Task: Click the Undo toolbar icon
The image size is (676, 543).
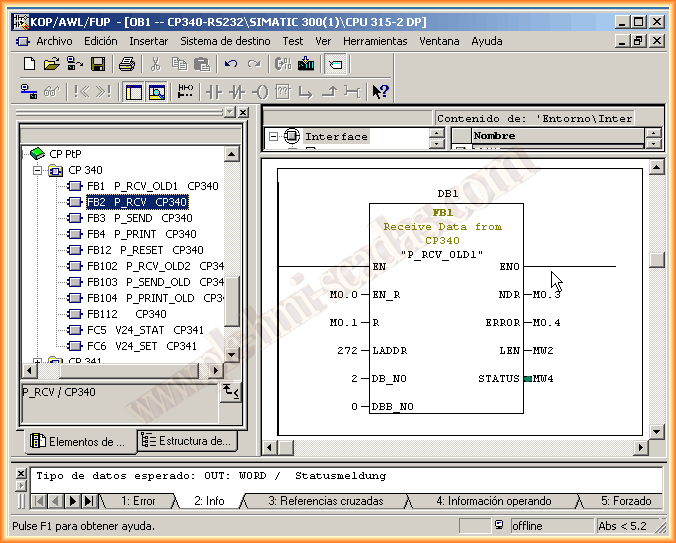Action: (231, 64)
